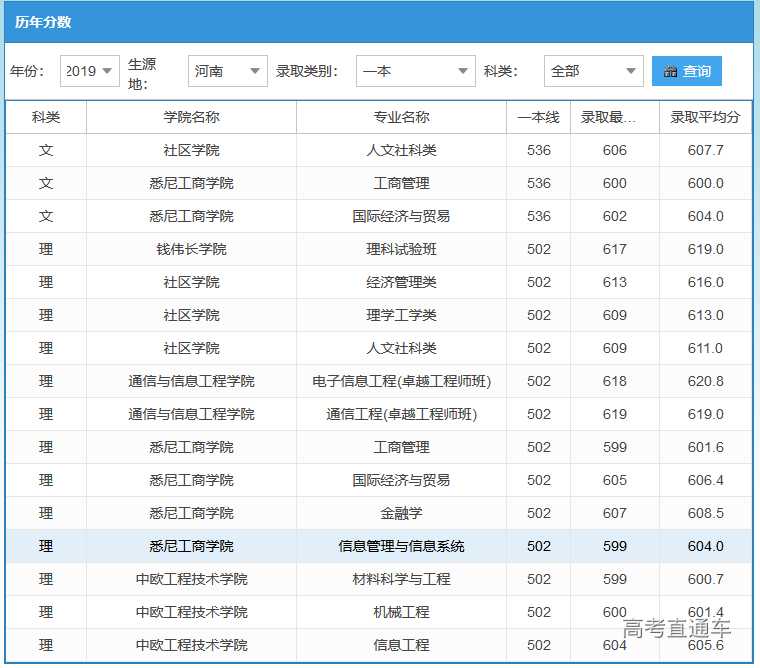Select the 金融学 major row
The height and width of the screenshot is (668, 760).
[401, 513]
